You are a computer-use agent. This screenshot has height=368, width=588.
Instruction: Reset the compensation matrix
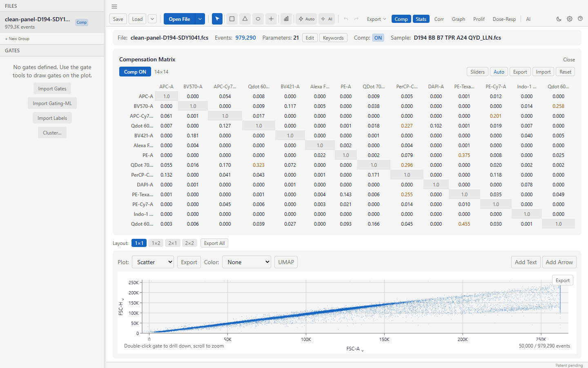coord(566,72)
